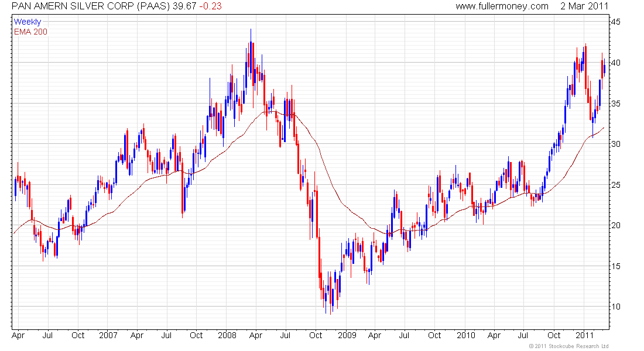644x351 pixels.
Task: Click the 40 price axis label
Action: coord(616,63)
